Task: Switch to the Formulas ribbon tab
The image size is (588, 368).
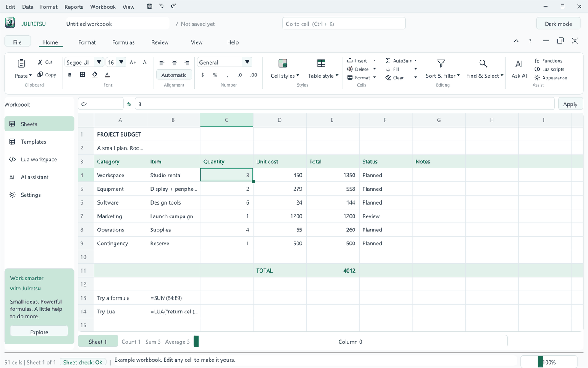Action: click(123, 42)
